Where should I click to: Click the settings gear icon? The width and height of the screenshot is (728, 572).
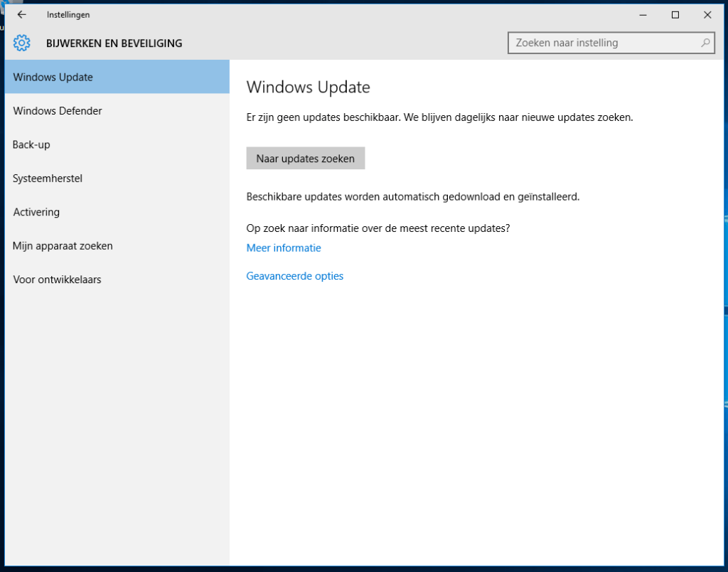[21, 43]
